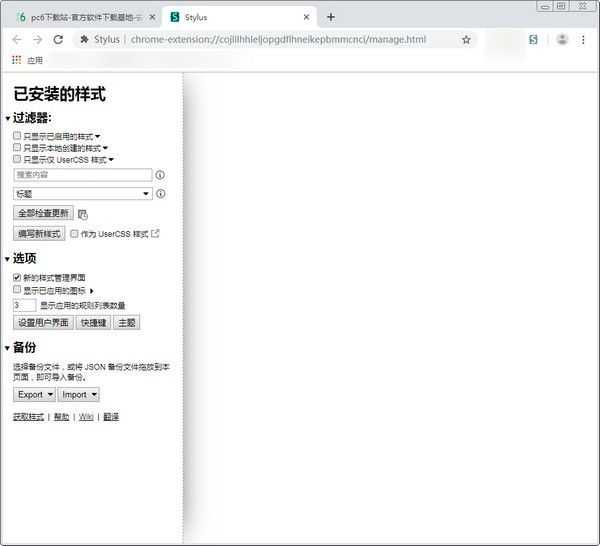
Task: Bookmark this page with the star icon
Action: (x=466, y=39)
